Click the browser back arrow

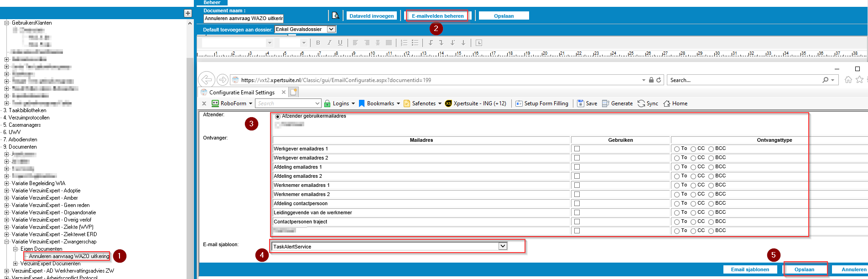[x=207, y=80]
